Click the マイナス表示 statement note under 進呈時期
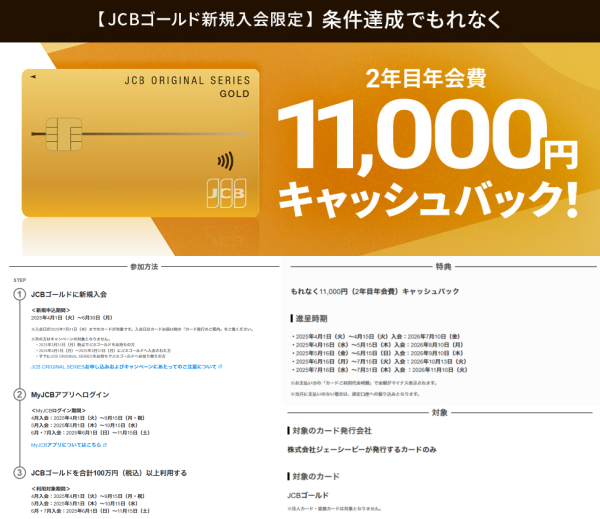The width and height of the screenshot is (600, 519). click(x=364, y=383)
